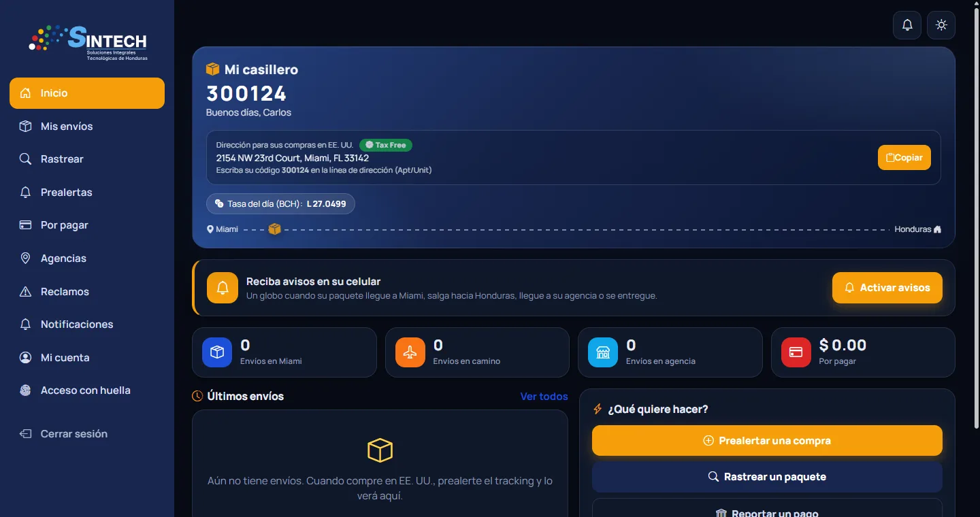Open Mis envíos in sidebar
980x517 pixels.
pos(87,127)
